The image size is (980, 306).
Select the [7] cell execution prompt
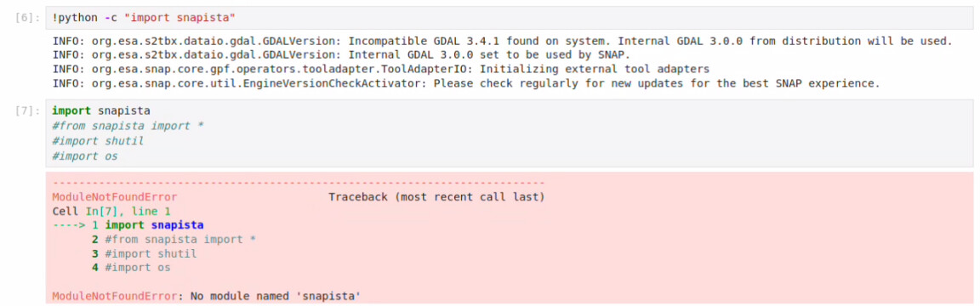27,111
